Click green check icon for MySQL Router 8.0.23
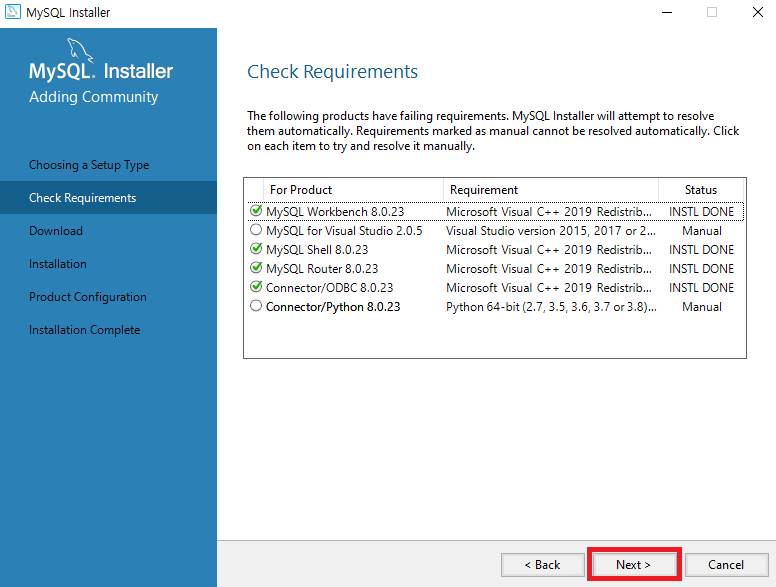This screenshot has width=776, height=587. 256,268
